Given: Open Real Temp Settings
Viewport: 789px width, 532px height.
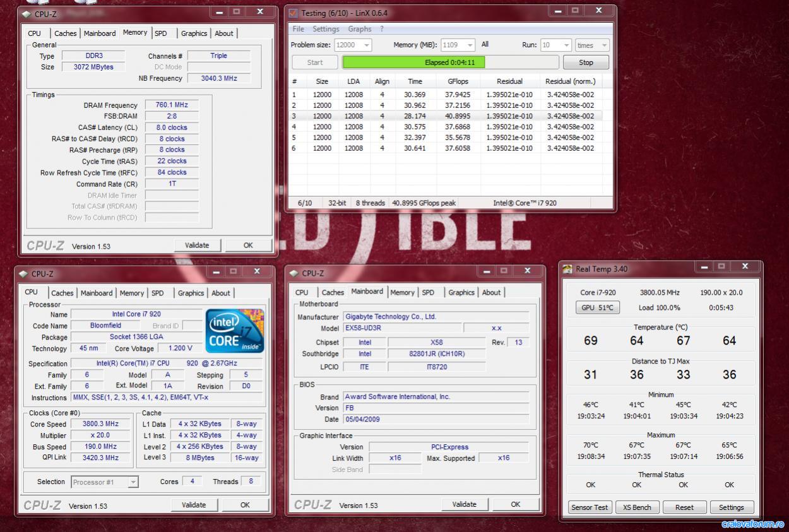Looking at the screenshot, I should (731, 507).
